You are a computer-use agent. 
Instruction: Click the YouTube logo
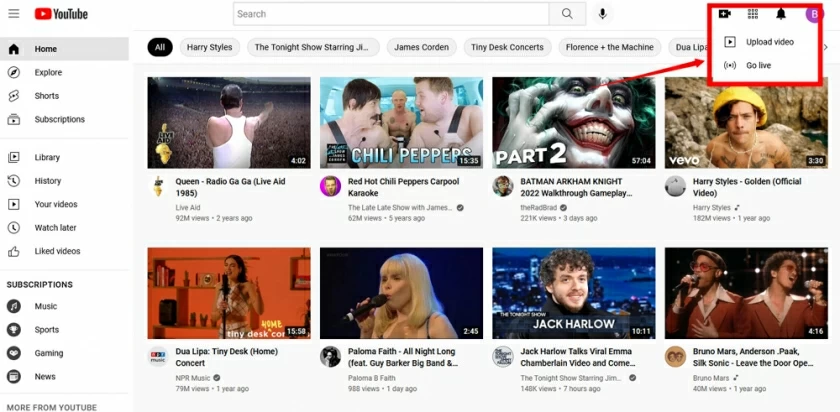point(61,14)
